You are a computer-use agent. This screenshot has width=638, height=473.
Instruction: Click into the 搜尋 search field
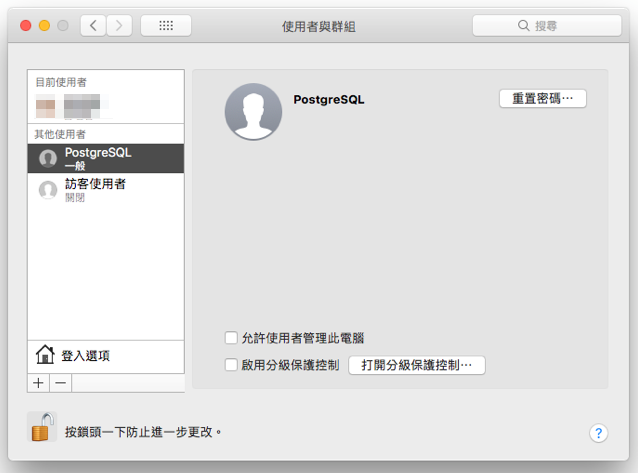(547, 26)
